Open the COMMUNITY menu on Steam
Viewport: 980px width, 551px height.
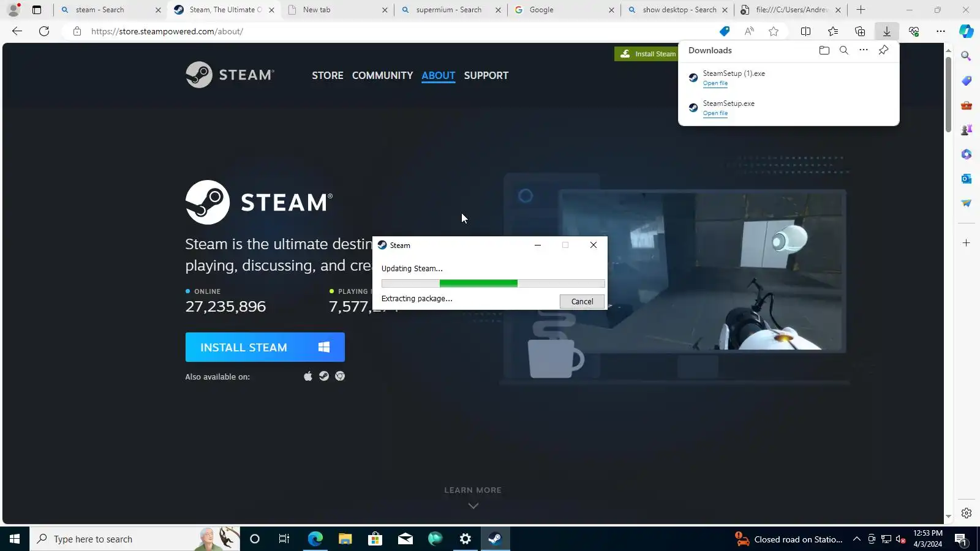[x=382, y=75]
